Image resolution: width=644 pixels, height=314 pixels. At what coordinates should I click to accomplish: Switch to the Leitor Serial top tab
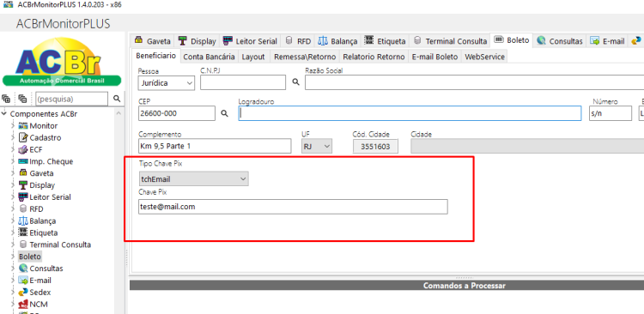pyautogui.click(x=250, y=41)
